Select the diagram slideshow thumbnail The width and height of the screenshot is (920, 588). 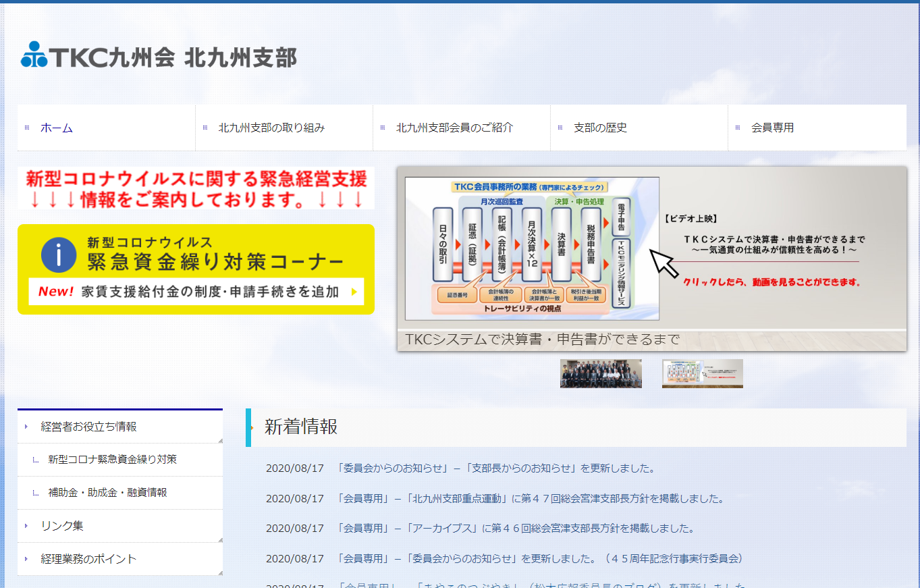coord(703,373)
